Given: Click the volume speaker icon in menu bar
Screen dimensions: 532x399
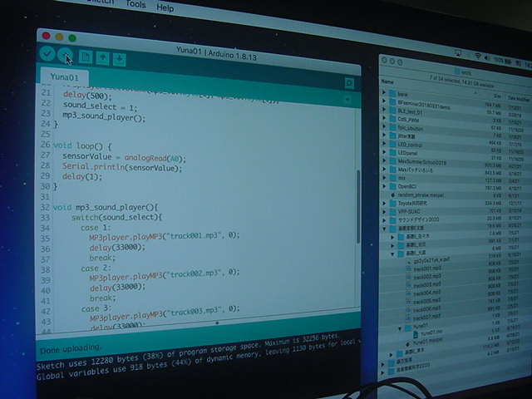Looking at the screenshot, I should click(487, 57).
